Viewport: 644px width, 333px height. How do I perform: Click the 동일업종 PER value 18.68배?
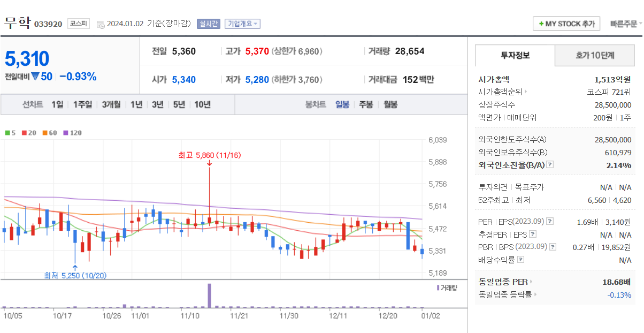pyautogui.click(x=617, y=282)
